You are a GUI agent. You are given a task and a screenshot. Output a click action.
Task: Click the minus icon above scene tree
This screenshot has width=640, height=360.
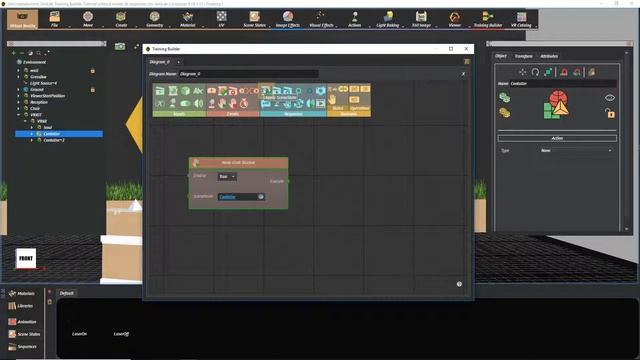pos(22,53)
